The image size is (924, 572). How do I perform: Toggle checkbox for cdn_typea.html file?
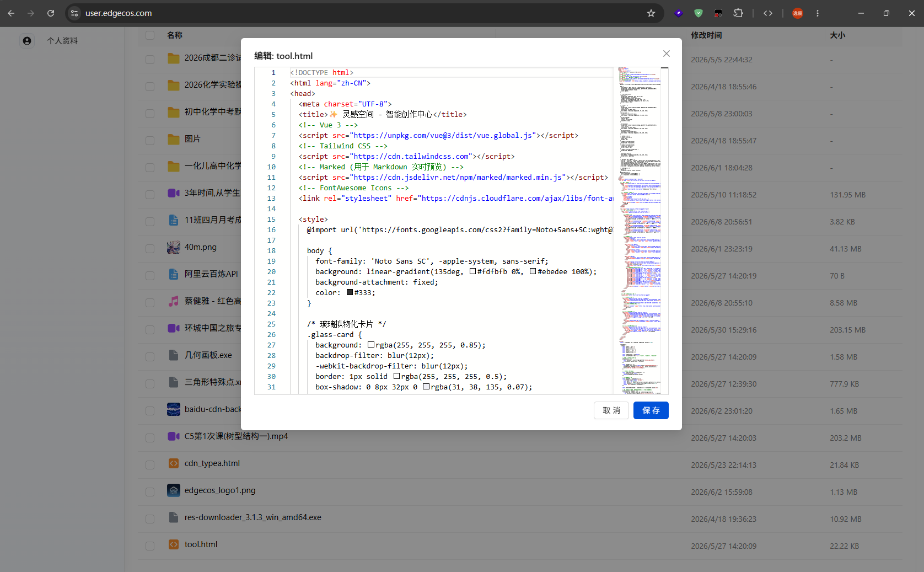pos(150,464)
